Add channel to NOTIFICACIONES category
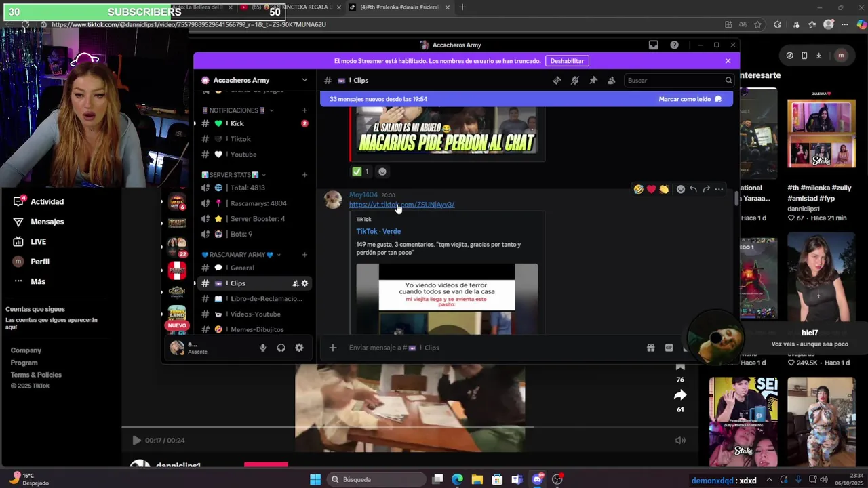 point(304,110)
